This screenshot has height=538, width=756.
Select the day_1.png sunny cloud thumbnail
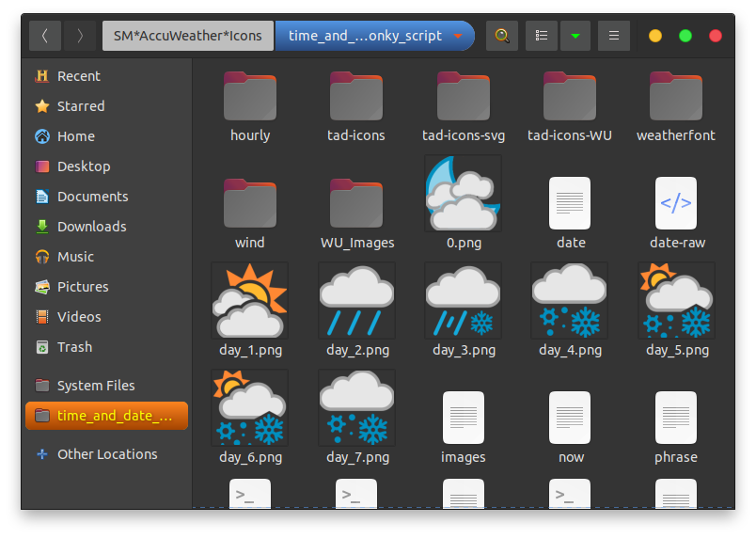pos(250,300)
